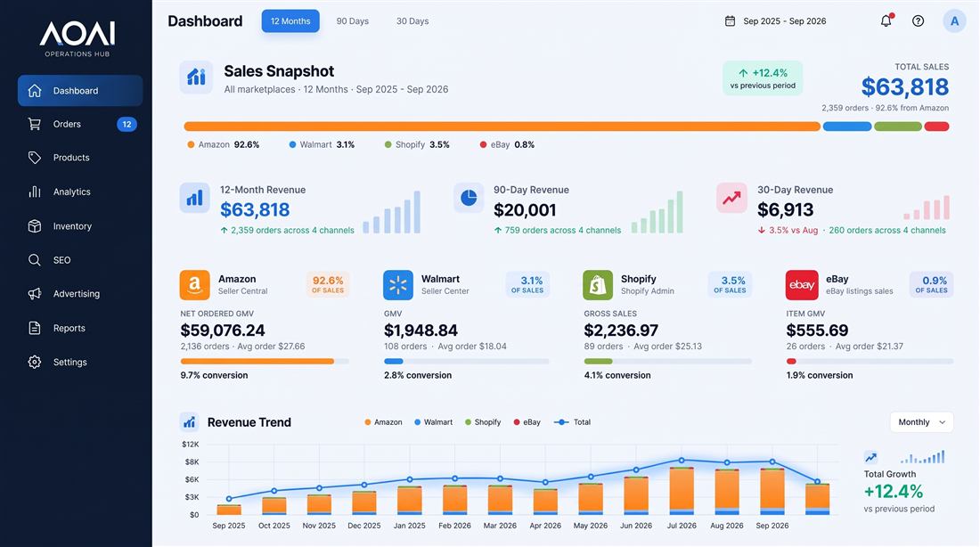Click 90-Day Revenue value $20,001
Screen dimensions: 980x547
(x=525, y=210)
